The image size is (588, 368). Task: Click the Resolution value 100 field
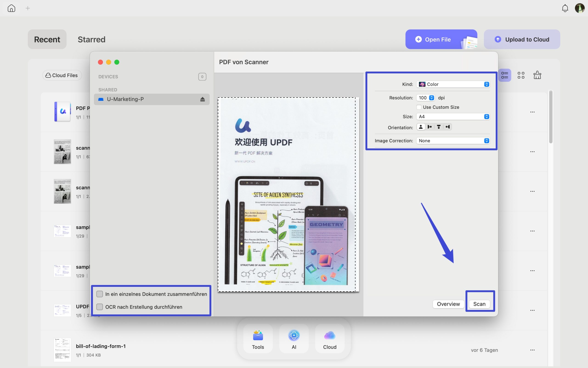423,98
